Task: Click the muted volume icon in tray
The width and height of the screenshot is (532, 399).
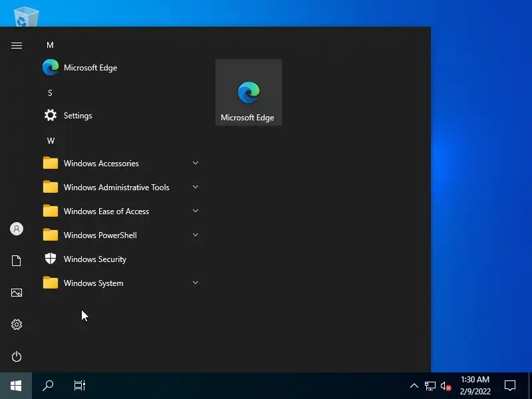Action: click(x=446, y=386)
